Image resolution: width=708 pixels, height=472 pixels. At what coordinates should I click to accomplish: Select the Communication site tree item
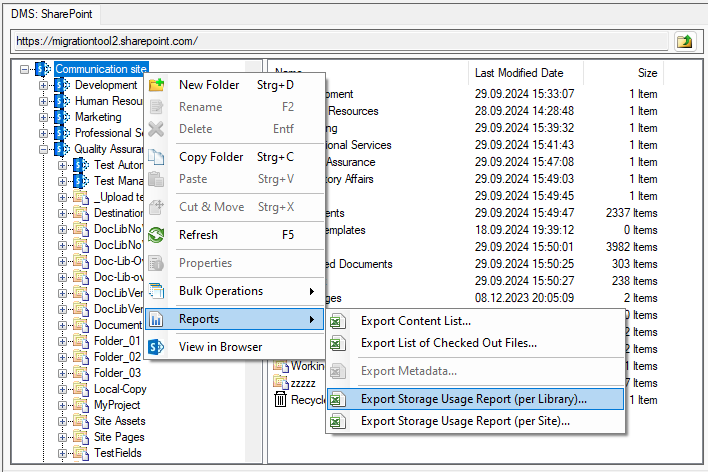pos(101,69)
